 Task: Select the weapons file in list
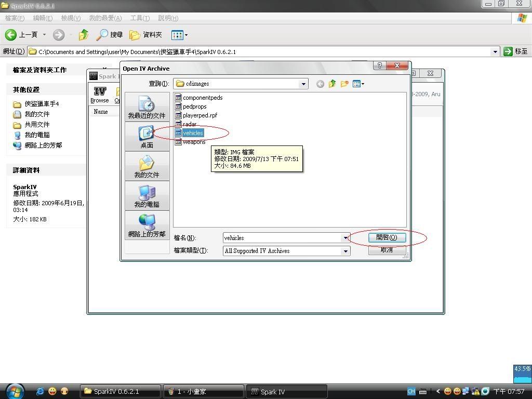point(194,142)
